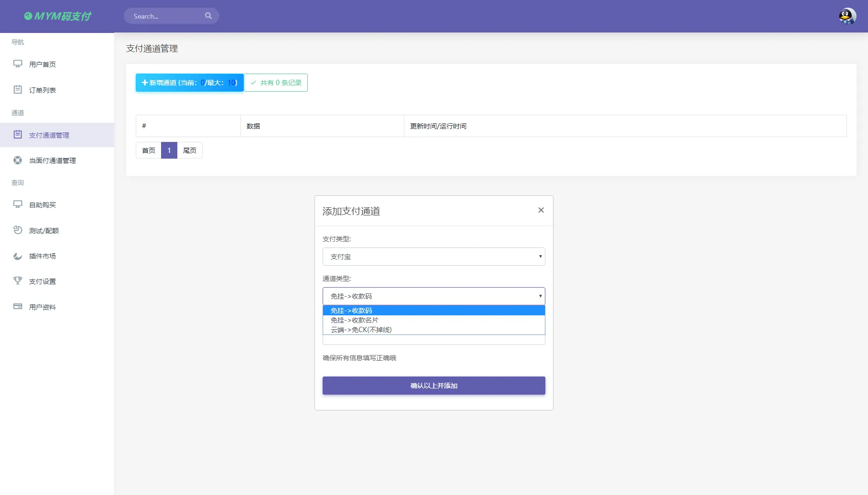Viewport: 868px width, 495px height.
Task: Select the highlighted 免挂->收款码 option
Action: [351, 310]
